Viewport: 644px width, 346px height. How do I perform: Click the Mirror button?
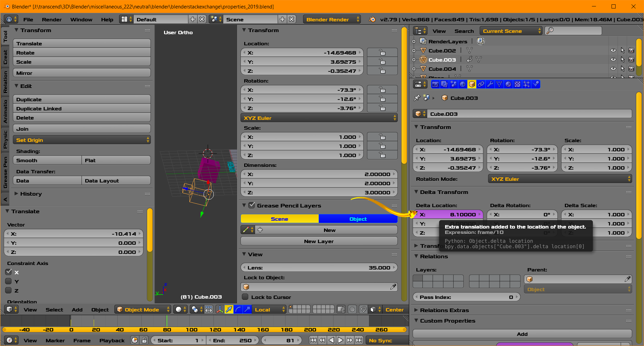(x=82, y=73)
